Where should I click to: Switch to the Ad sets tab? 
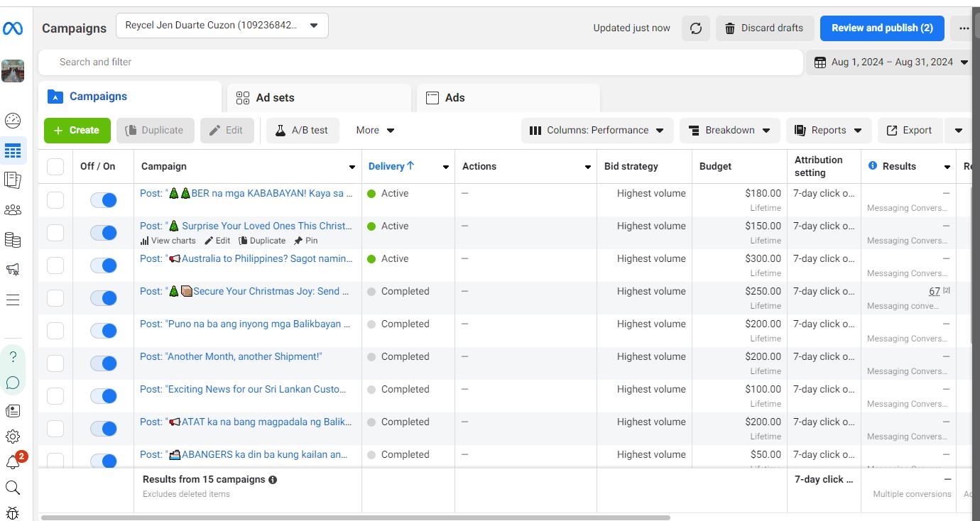point(319,98)
